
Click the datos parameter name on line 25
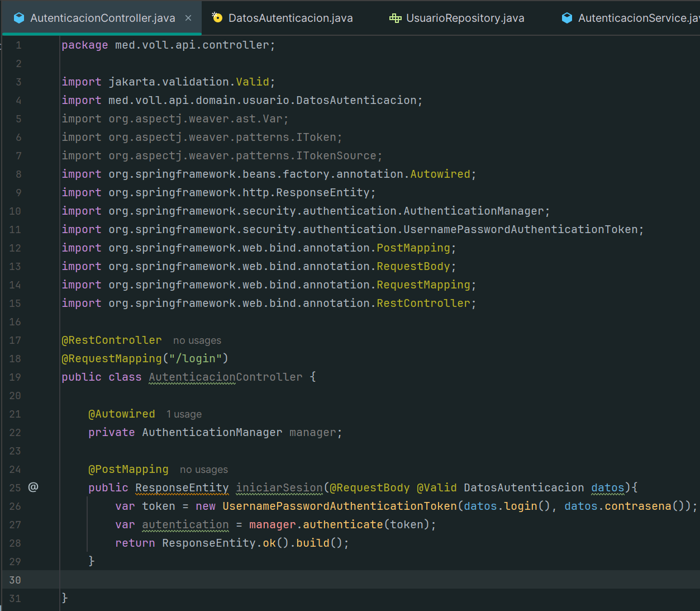(608, 487)
